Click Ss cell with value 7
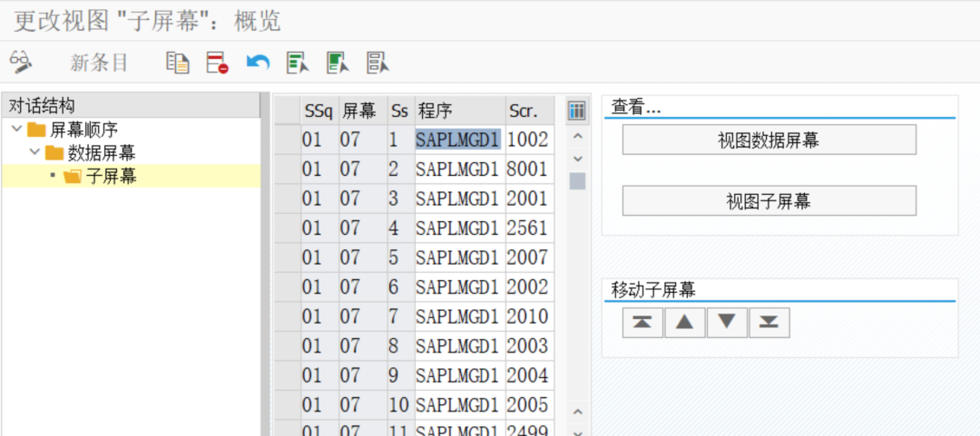The width and height of the screenshot is (980, 436). (x=401, y=316)
